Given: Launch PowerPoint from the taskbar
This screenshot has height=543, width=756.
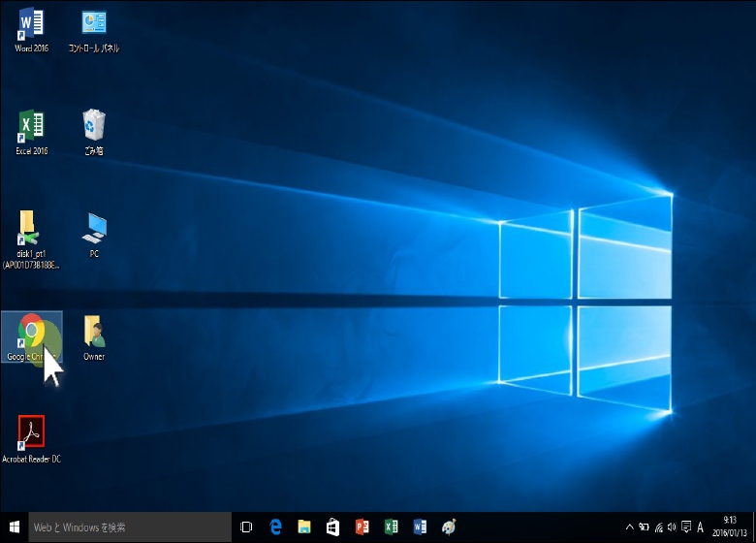Looking at the screenshot, I should coord(362,527).
